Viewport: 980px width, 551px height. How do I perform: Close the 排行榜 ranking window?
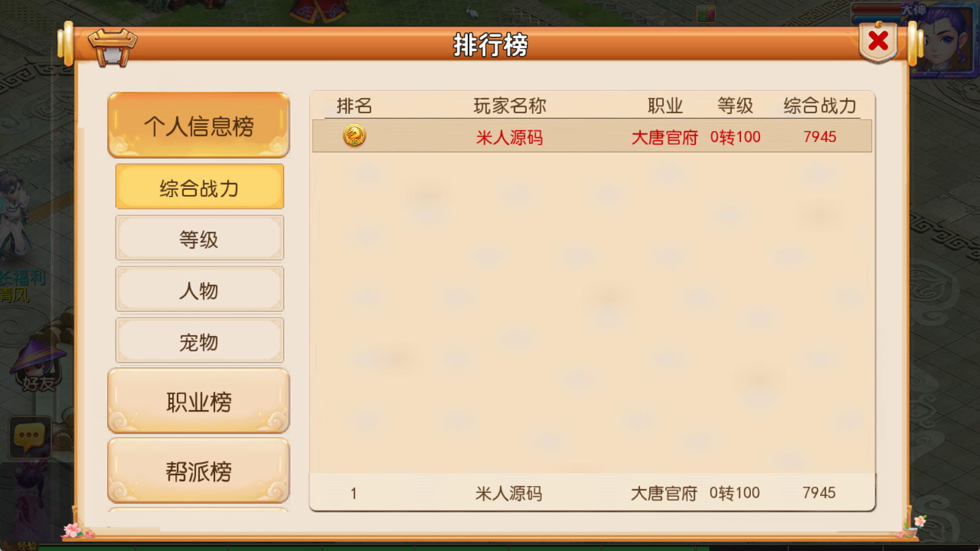(878, 42)
